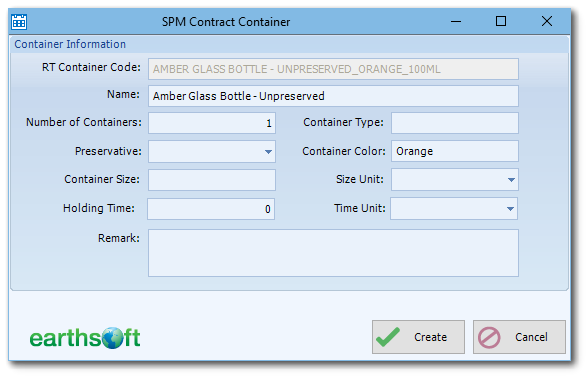
Task: Click the Cancel button
Action: (x=519, y=337)
